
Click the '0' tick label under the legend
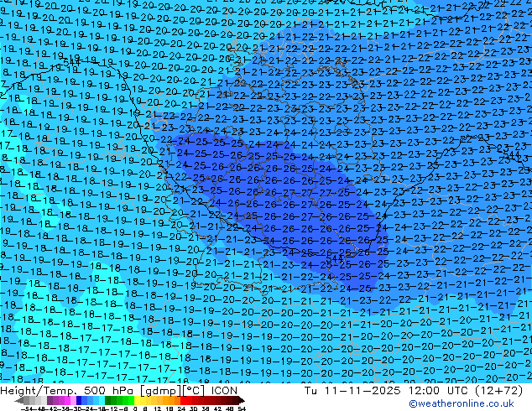[x=135, y=408]
